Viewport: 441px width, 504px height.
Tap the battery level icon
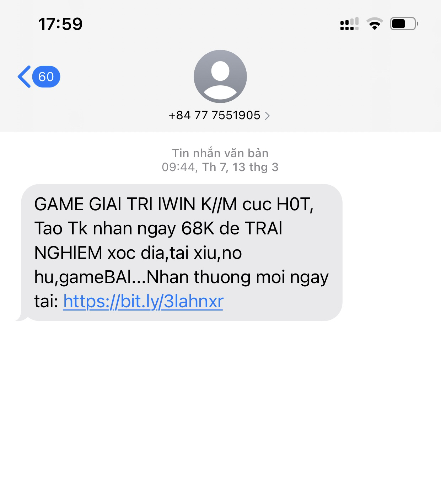(x=404, y=24)
